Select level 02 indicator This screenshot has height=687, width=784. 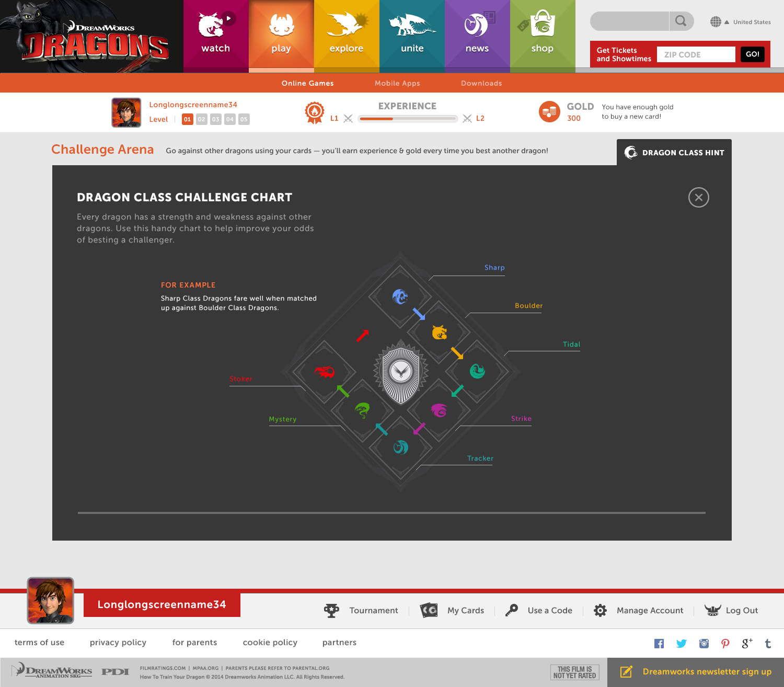point(201,119)
